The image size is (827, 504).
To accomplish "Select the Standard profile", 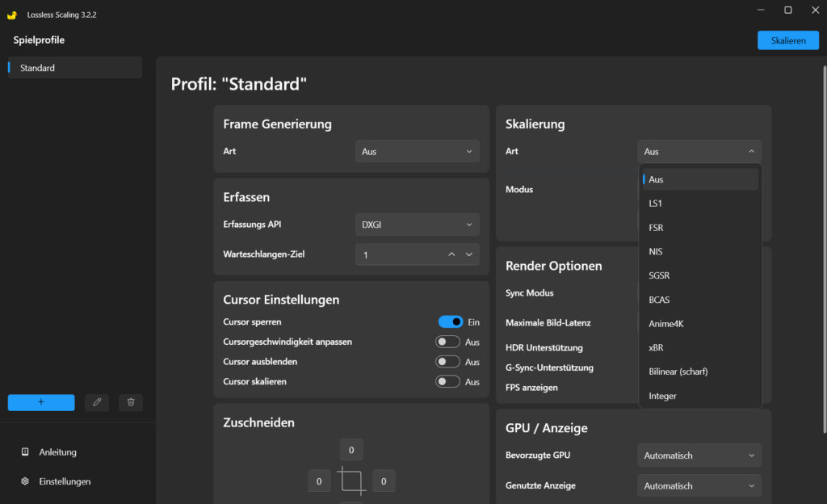I will coord(75,68).
